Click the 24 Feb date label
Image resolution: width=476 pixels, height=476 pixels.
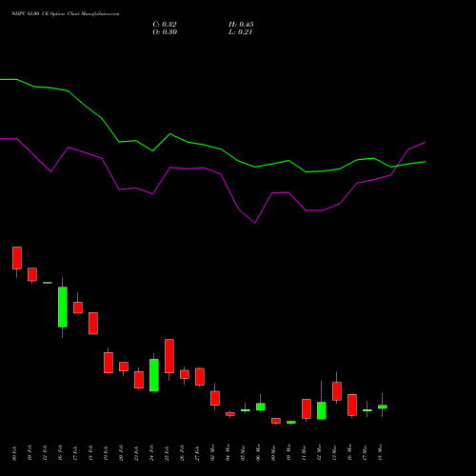(x=152, y=453)
